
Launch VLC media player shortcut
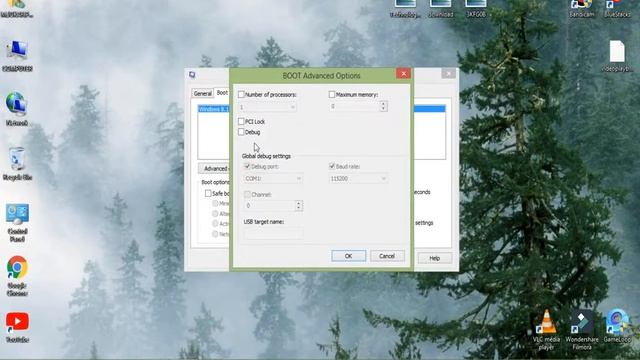point(546,329)
